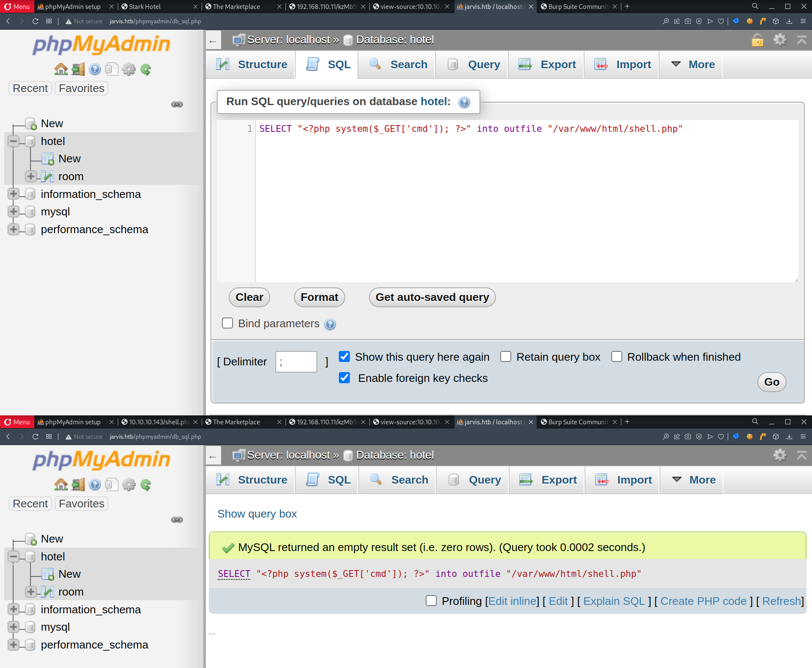Open Search tab in SQL editor window

point(397,64)
